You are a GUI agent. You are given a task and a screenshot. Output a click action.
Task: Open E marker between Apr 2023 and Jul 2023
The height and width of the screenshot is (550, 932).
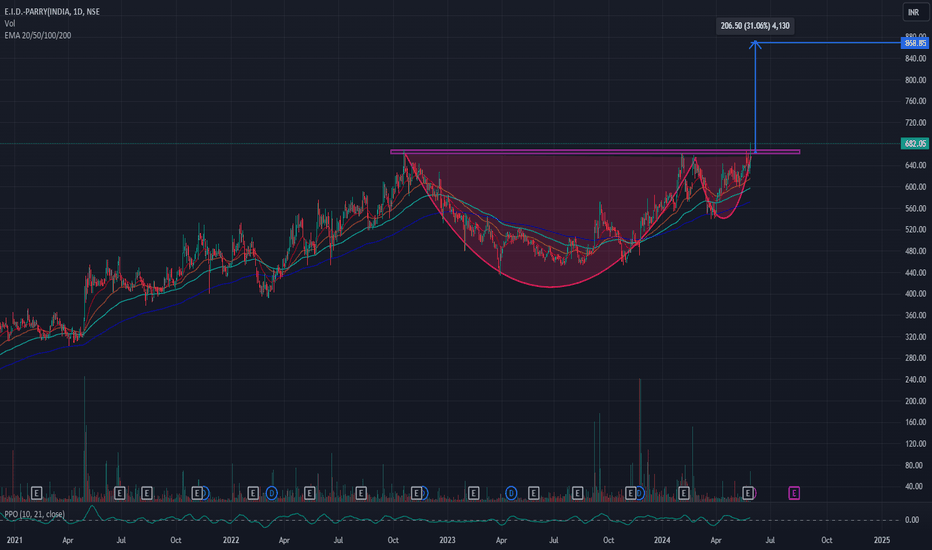point(533,493)
